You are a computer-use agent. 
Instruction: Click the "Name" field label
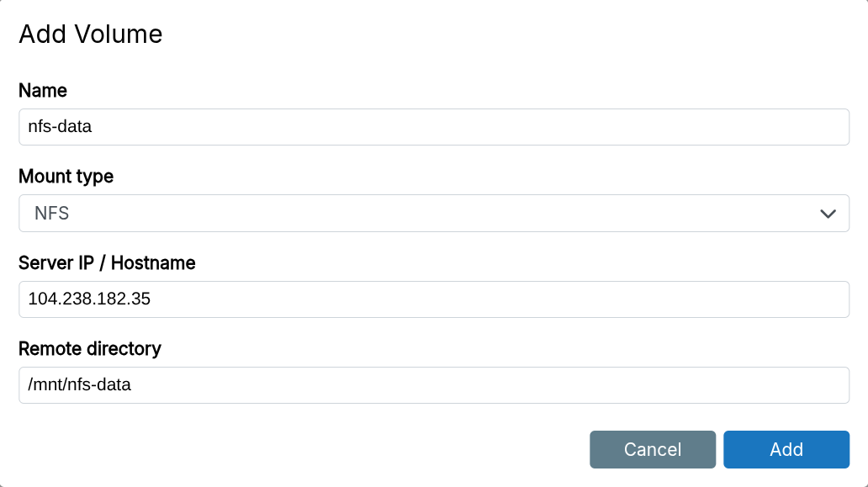[43, 90]
